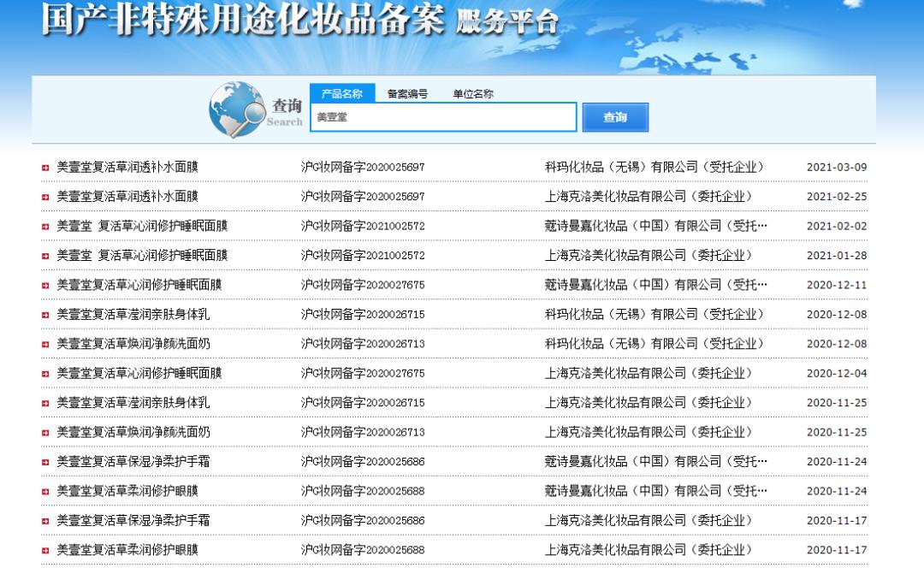
Task: Click 上海克洛美化妆品有限公司 in 2020-11-25 body lotion row
Action: [x=649, y=403]
